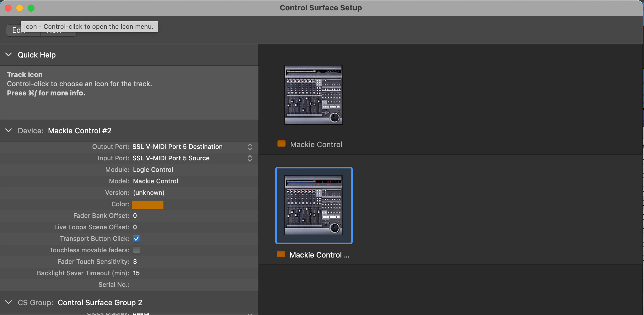Click the Mackie Control device name label

coord(316,145)
